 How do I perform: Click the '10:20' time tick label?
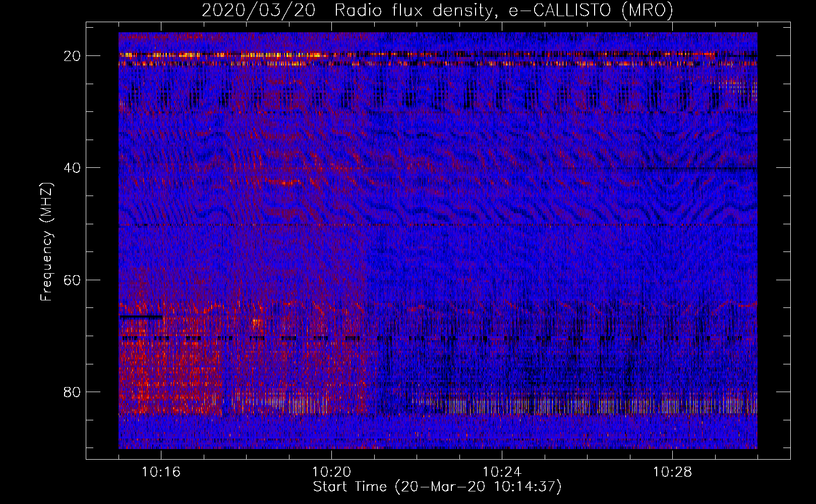(x=331, y=472)
